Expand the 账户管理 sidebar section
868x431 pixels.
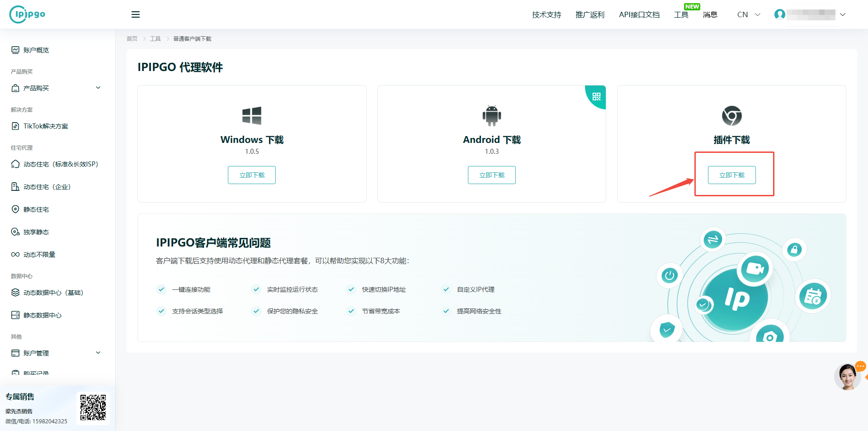click(55, 353)
